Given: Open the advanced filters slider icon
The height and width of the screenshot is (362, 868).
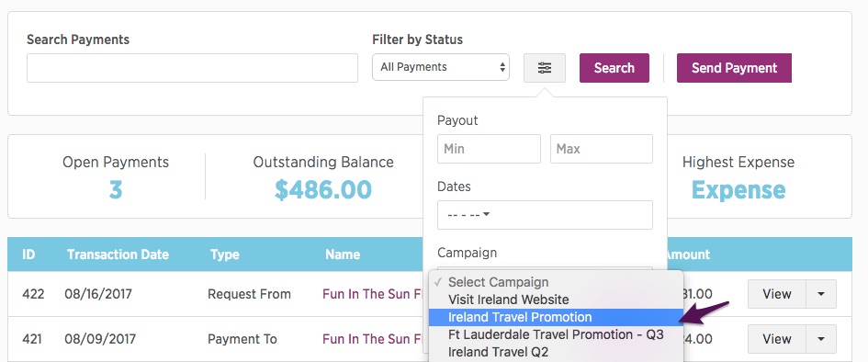Looking at the screenshot, I should [x=544, y=68].
